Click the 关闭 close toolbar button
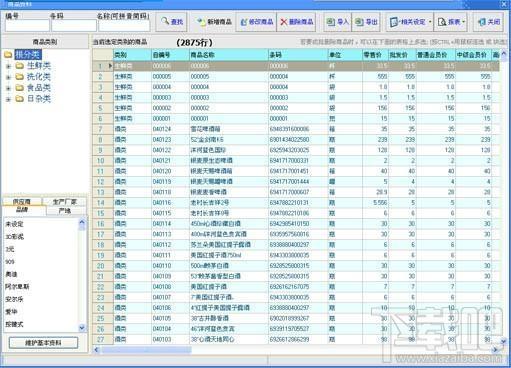This screenshot has height=368, width=511. pos(488,22)
